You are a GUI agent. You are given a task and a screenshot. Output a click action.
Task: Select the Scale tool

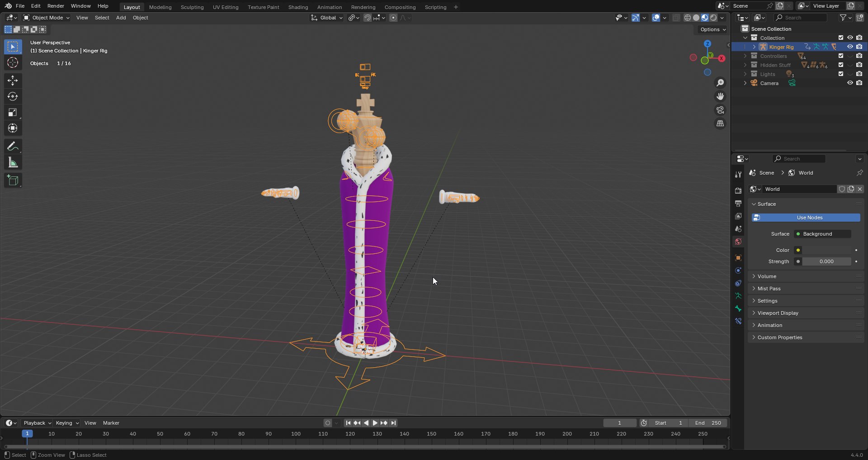13,112
